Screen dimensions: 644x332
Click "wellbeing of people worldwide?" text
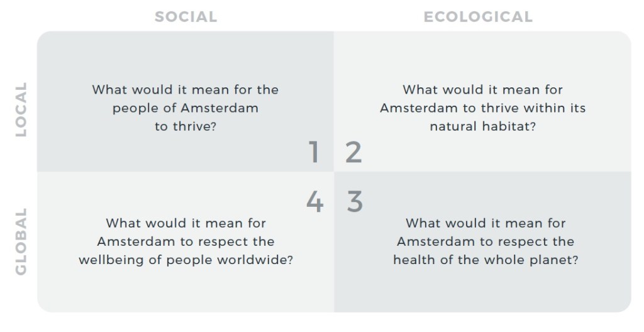[186, 260]
